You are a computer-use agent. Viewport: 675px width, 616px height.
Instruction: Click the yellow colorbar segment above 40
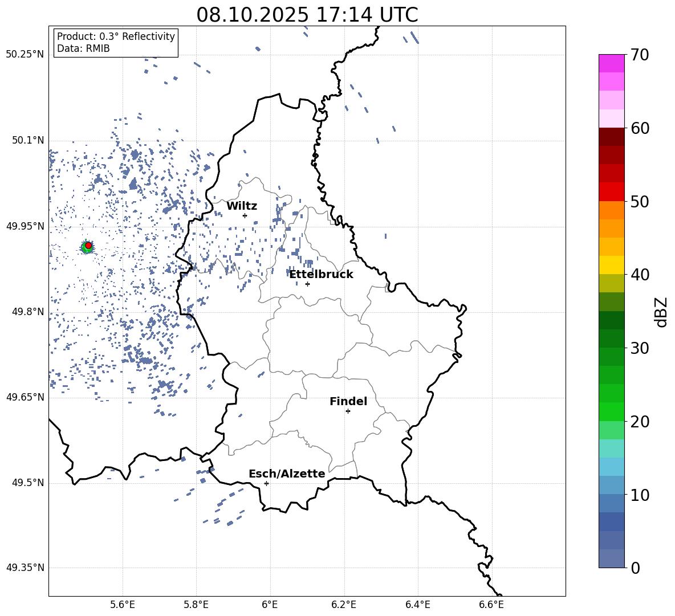pos(611,265)
